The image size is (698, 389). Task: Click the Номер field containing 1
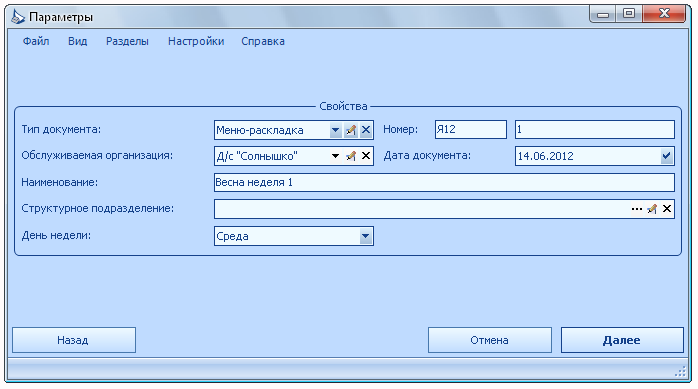pos(594,130)
